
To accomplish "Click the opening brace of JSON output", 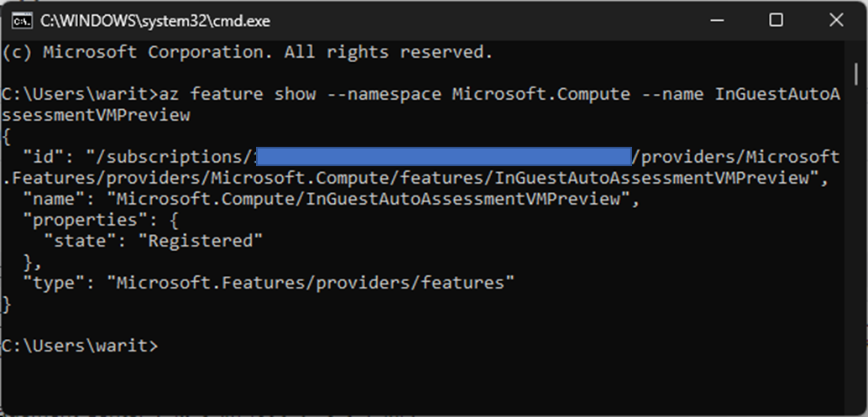I will [7, 136].
